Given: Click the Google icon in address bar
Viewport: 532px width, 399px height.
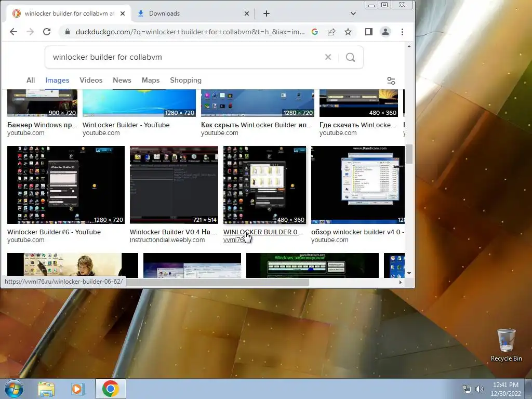Looking at the screenshot, I should 315,32.
